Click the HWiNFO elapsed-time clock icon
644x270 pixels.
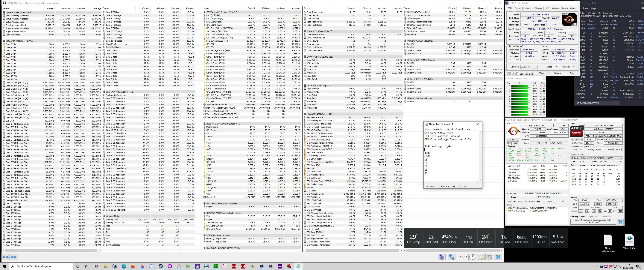pos(472,257)
